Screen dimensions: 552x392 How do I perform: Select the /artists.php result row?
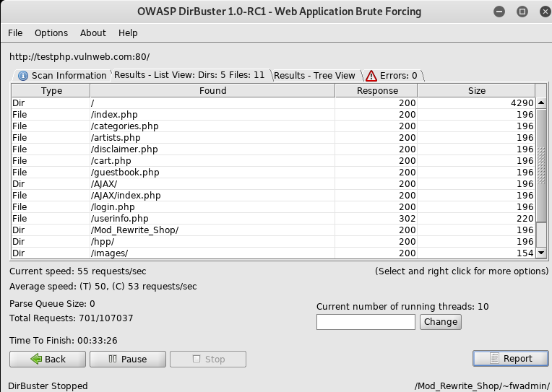pyautogui.click(x=273, y=138)
